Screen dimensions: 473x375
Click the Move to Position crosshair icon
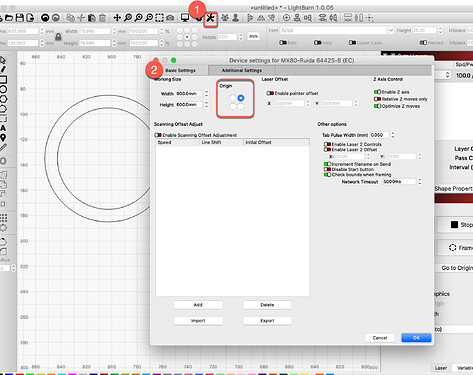pyautogui.click(x=369, y=18)
